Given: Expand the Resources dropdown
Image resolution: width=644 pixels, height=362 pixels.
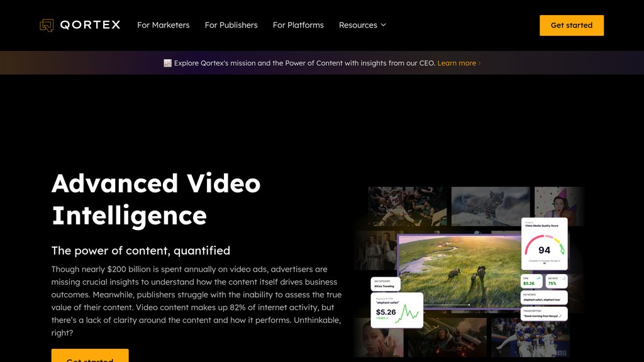Looking at the screenshot, I should click(x=358, y=25).
